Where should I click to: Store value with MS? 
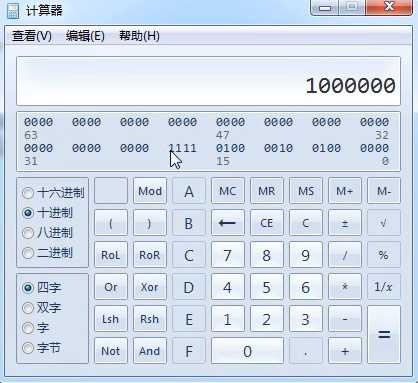(x=306, y=191)
